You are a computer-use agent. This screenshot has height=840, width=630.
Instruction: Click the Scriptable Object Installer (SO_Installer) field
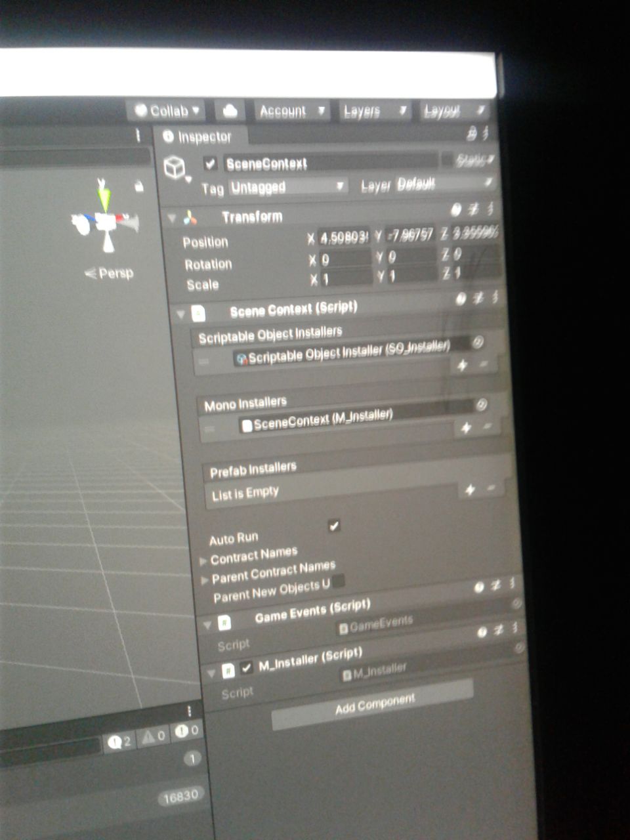click(351, 351)
